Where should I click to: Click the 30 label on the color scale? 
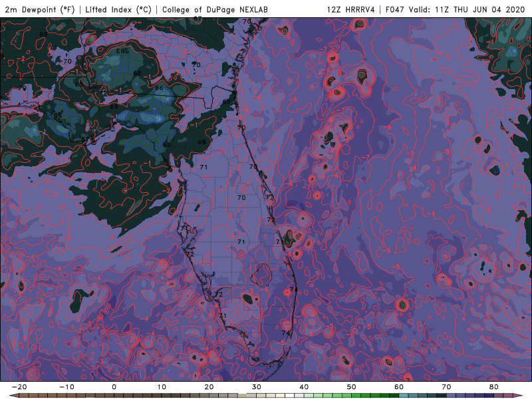point(257,387)
